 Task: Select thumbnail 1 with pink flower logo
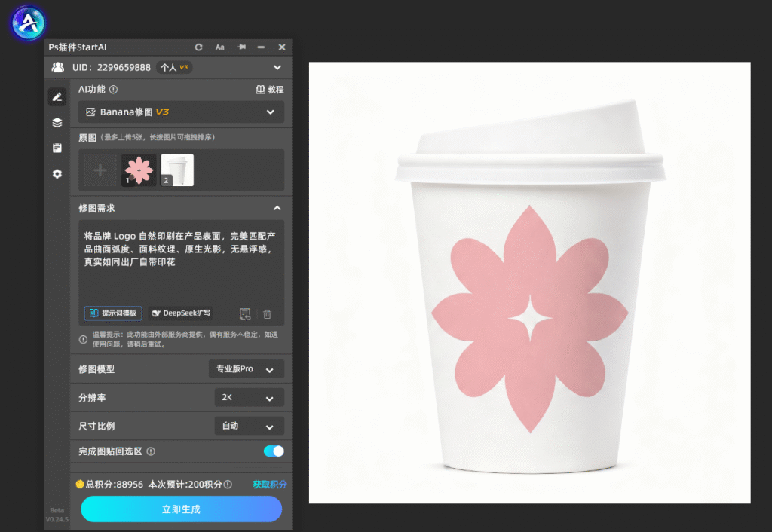tap(139, 170)
